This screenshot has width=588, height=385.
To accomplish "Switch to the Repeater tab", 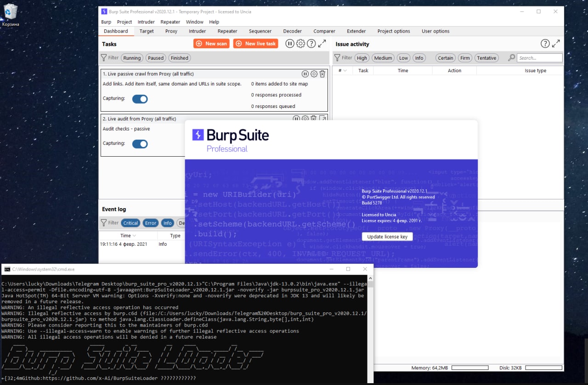I will [x=227, y=31].
